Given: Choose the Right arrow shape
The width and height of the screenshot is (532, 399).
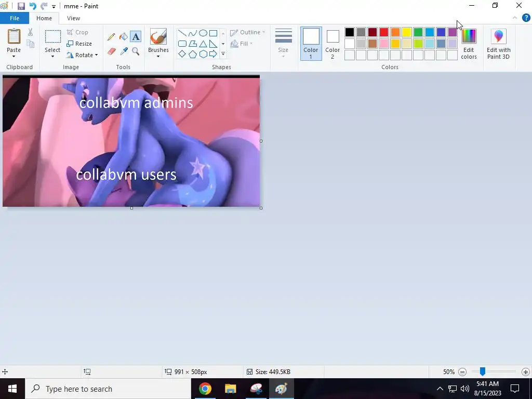Looking at the screenshot, I should click(x=214, y=54).
